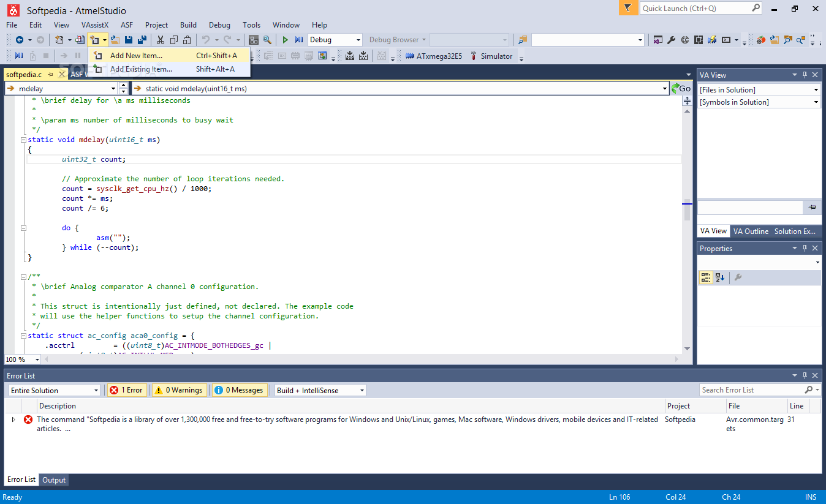
Task: Click the Redo arrow icon
Action: 227,40
